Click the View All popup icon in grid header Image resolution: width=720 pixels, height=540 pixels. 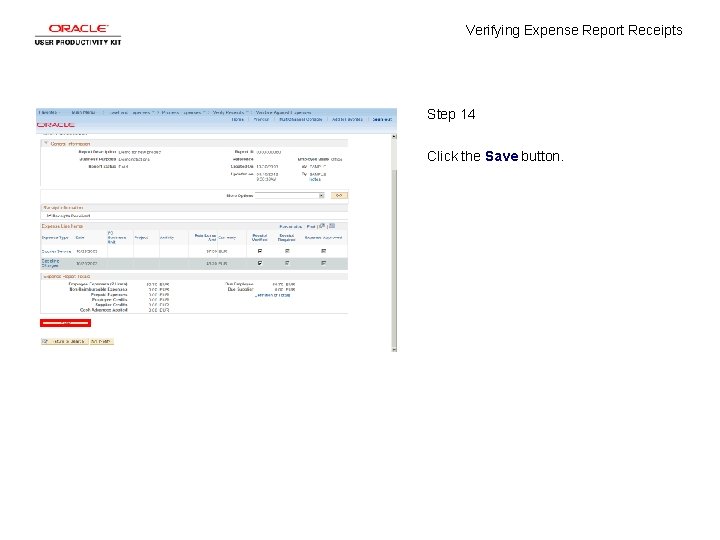322,225
